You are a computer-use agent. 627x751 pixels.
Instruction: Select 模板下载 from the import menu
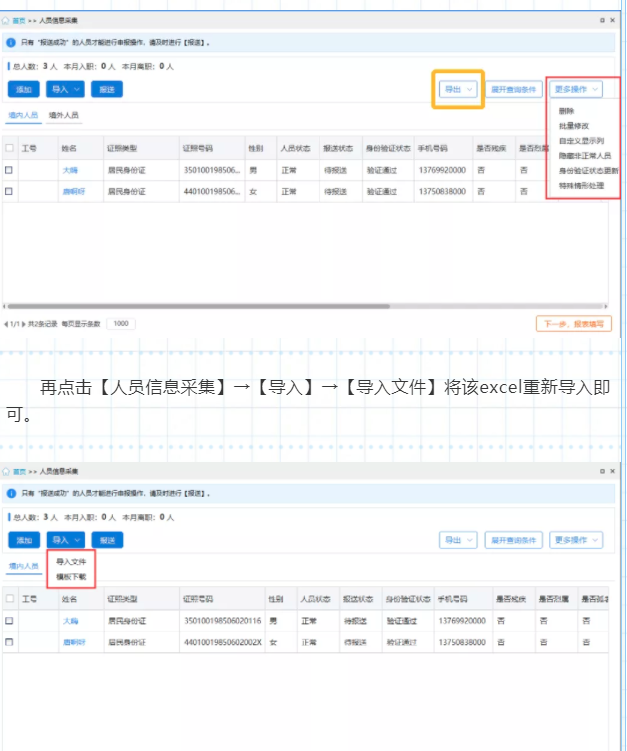click(x=71, y=577)
